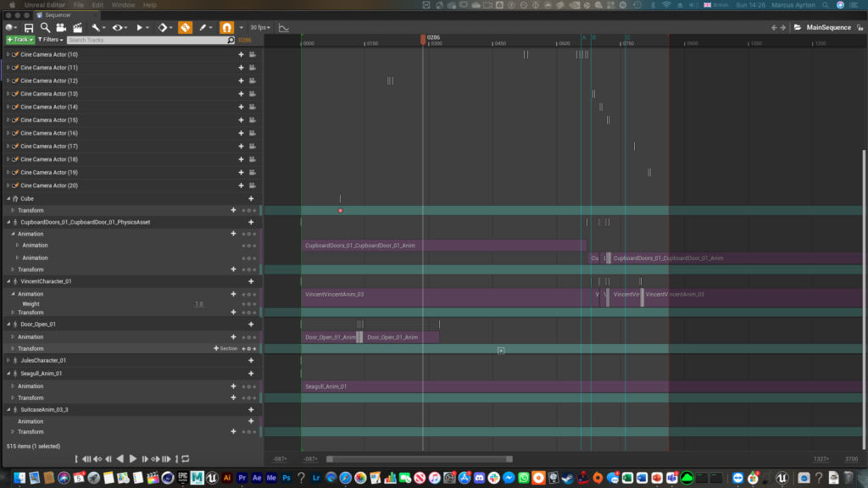868x488 pixels.
Task: Open the 30 fps frame rate dropdown
Action: tap(259, 28)
